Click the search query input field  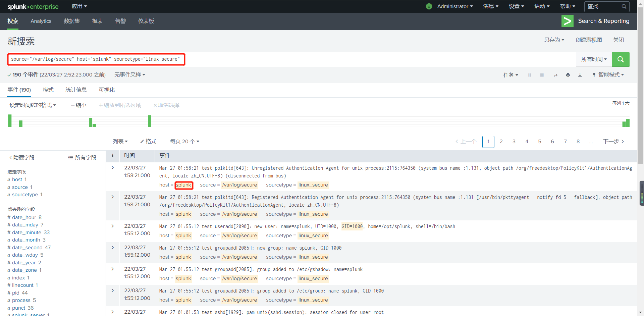[291, 59]
